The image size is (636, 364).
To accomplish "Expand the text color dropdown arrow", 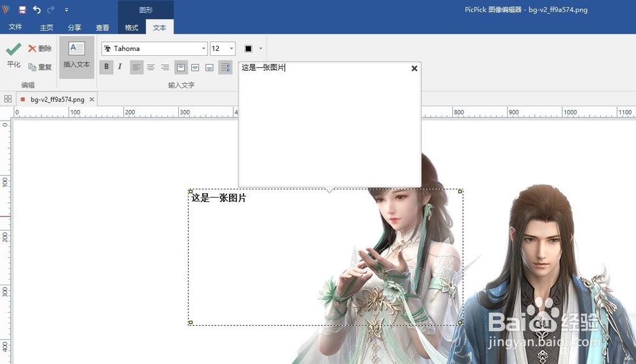I will tap(260, 49).
